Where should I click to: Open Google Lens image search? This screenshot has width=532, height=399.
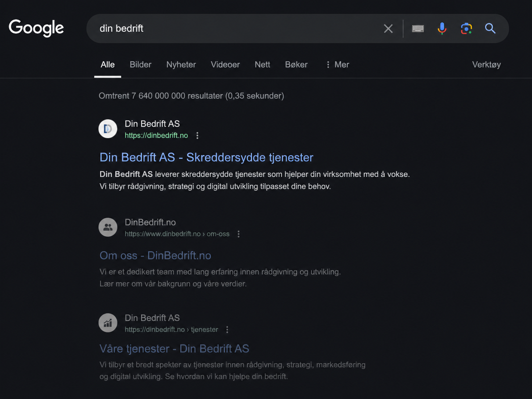[466, 28]
